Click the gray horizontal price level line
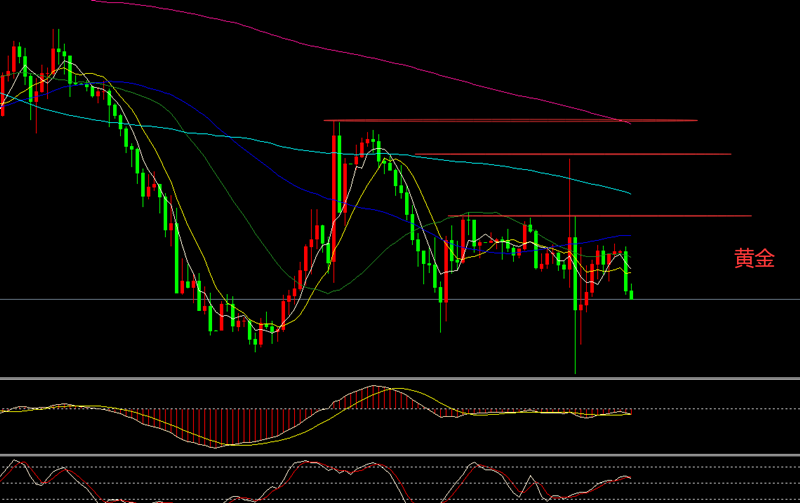 pos(400,299)
